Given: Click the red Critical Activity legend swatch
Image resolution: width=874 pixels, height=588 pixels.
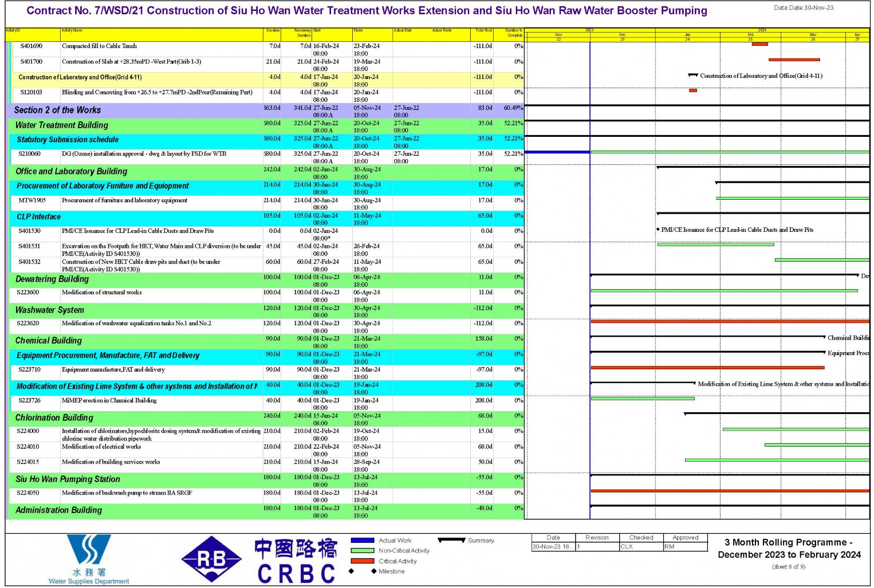Looking at the screenshot, I should point(362,561).
